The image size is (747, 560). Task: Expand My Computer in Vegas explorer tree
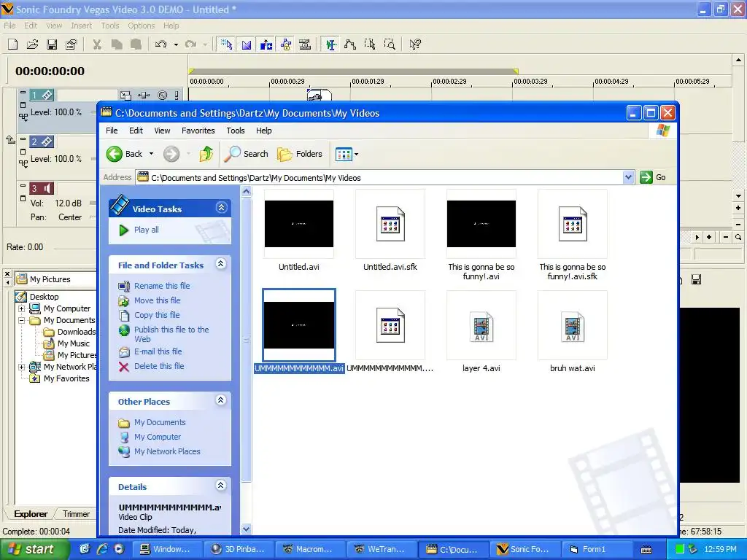(21, 308)
